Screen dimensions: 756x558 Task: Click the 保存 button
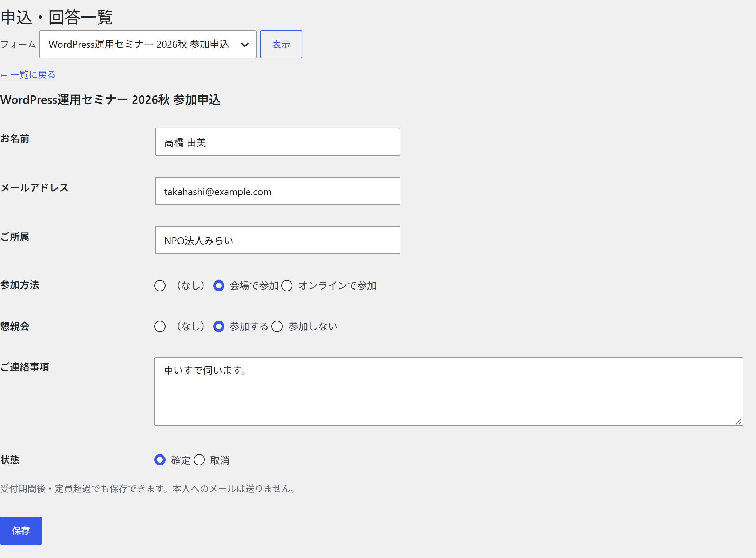21,531
